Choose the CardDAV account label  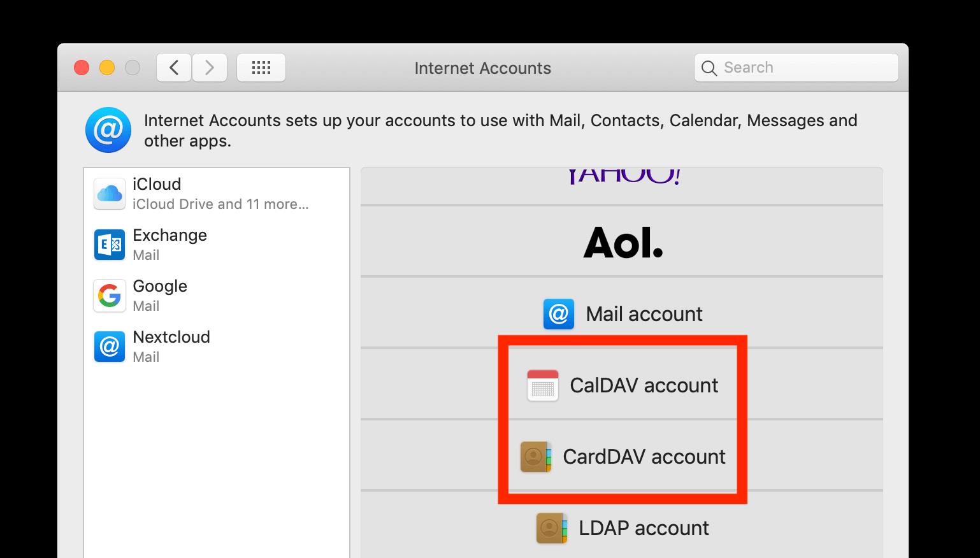(644, 457)
